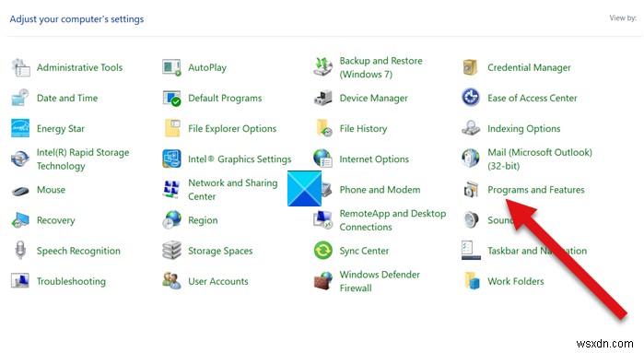Select the Sync Center link
The image size is (644, 353).
(364, 251)
